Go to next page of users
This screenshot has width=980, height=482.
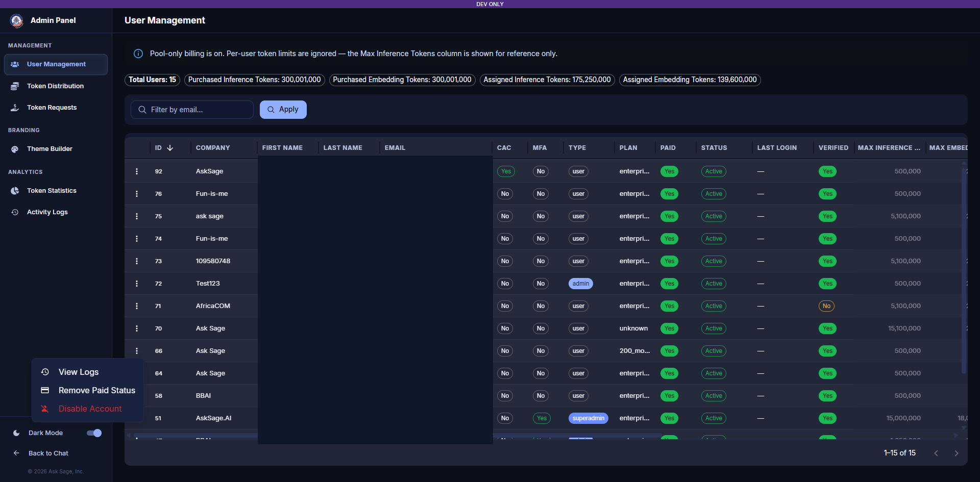coord(957,453)
